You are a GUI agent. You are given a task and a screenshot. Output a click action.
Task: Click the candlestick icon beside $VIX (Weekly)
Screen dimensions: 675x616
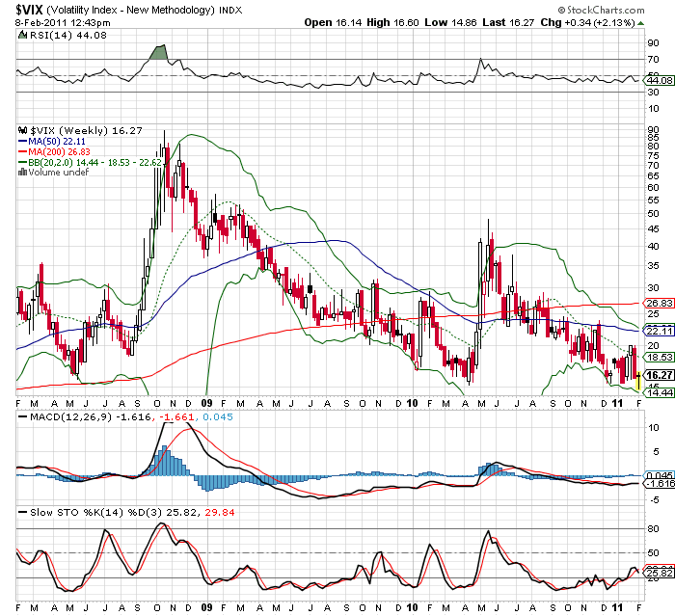click(22, 130)
